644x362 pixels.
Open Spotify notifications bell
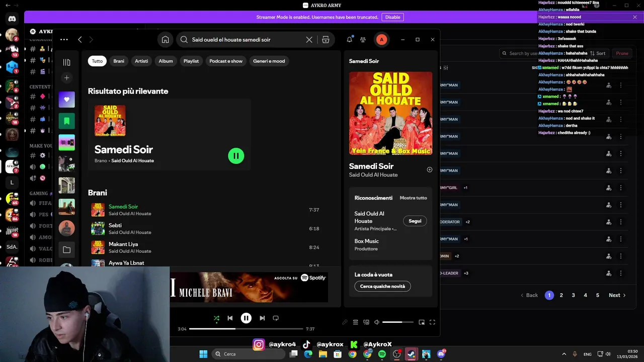tap(349, 39)
